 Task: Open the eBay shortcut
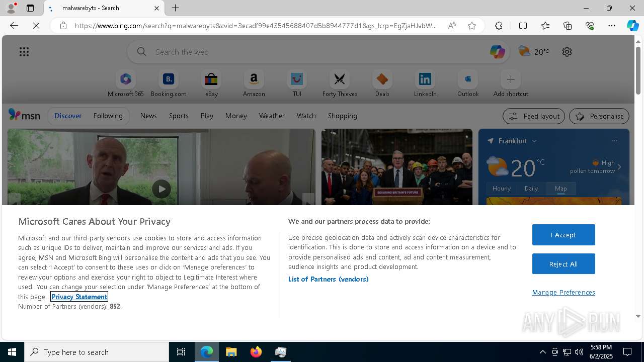211,84
